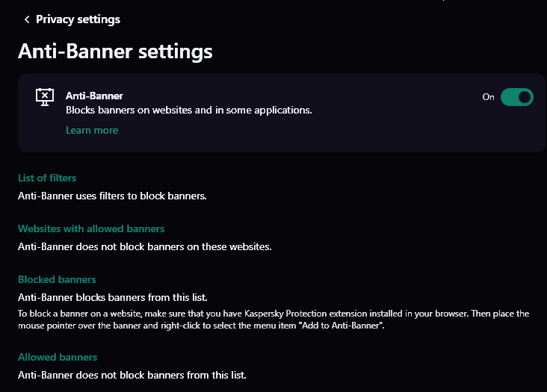
Task: Click the On status label
Action: [488, 97]
